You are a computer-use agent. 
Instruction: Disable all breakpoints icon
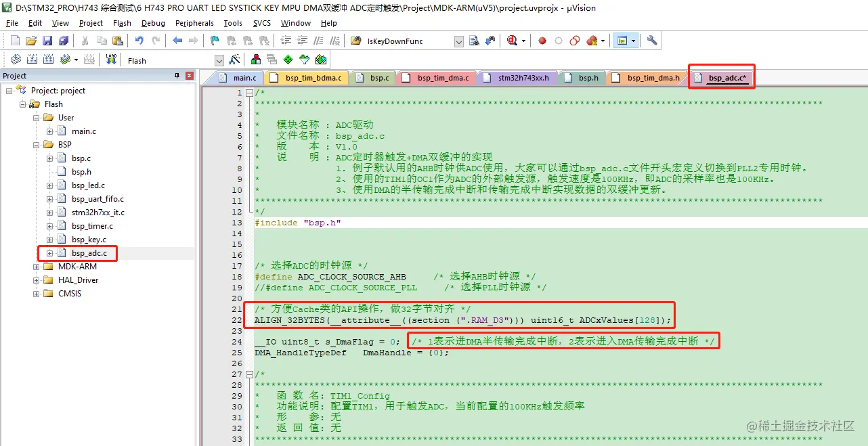[575, 41]
